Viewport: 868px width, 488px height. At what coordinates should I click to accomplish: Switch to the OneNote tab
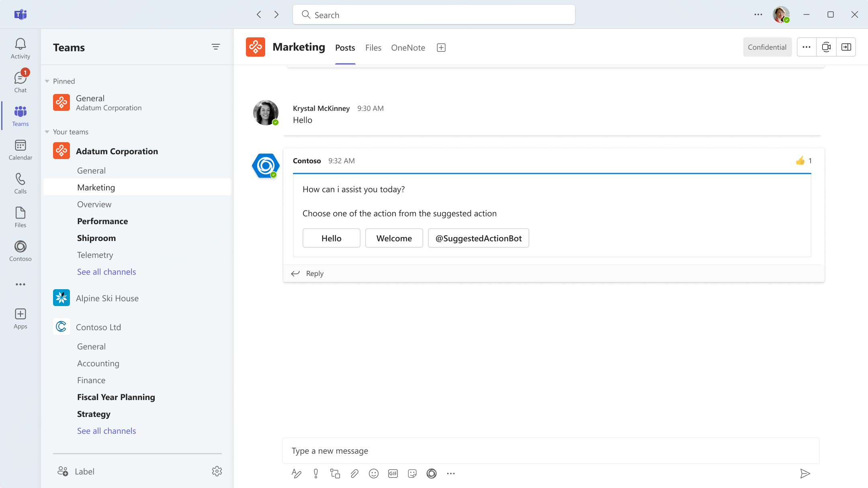(x=408, y=47)
